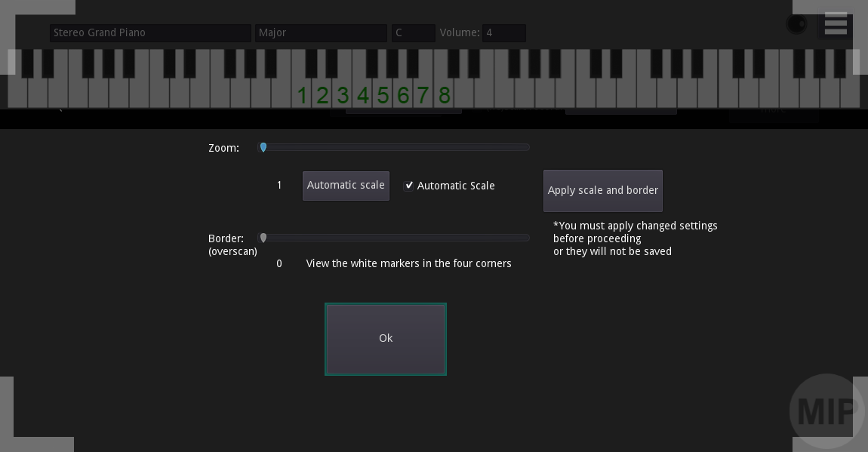Click the Automatic scale button
868x452 pixels.
pos(346,186)
